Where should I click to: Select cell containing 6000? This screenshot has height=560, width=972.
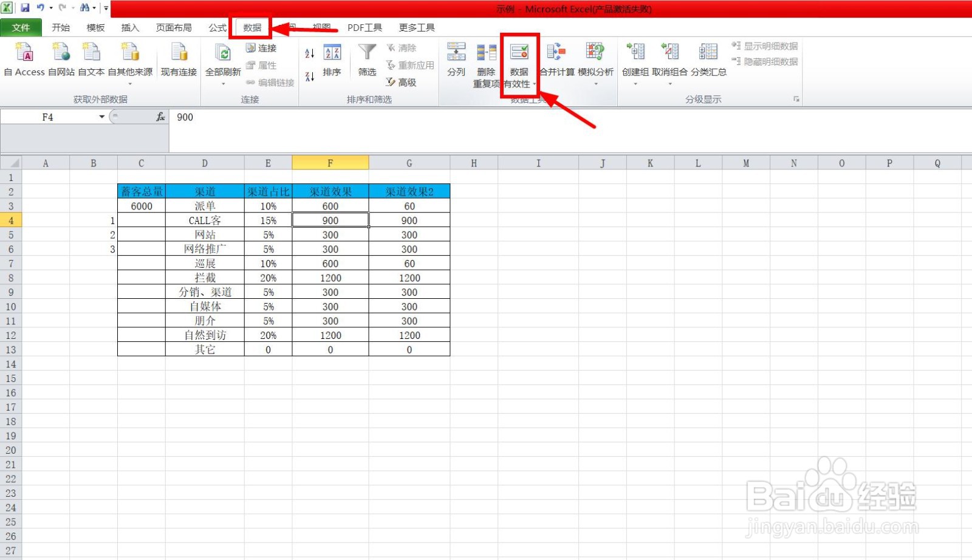point(142,206)
